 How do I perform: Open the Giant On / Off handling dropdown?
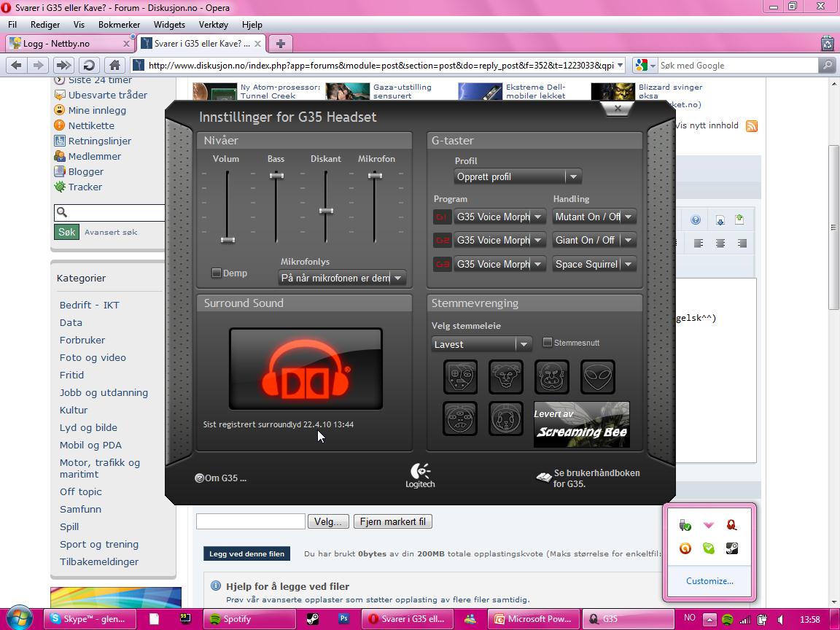[594, 241]
